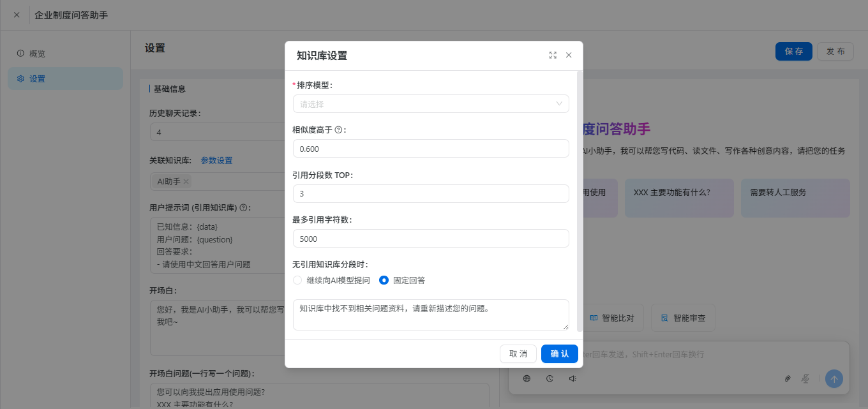Click the 取消 button

(518, 353)
